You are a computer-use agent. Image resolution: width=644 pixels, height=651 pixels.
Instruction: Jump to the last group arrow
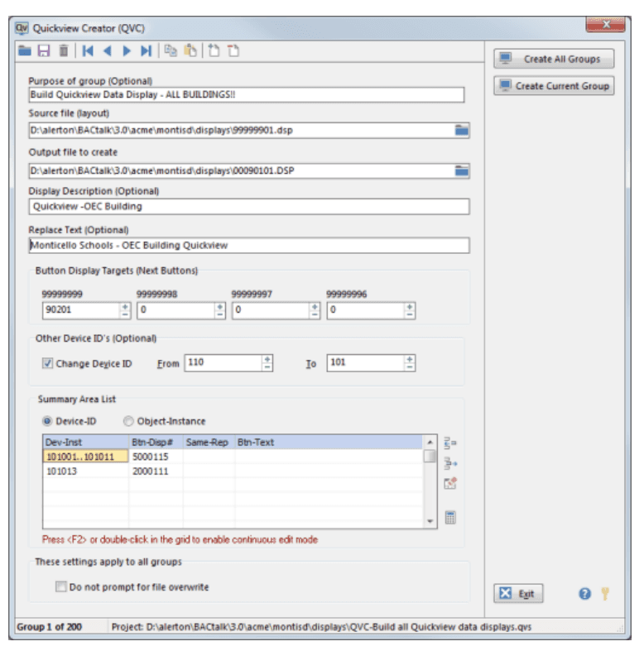pyautogui.click(x=146, y=51)
